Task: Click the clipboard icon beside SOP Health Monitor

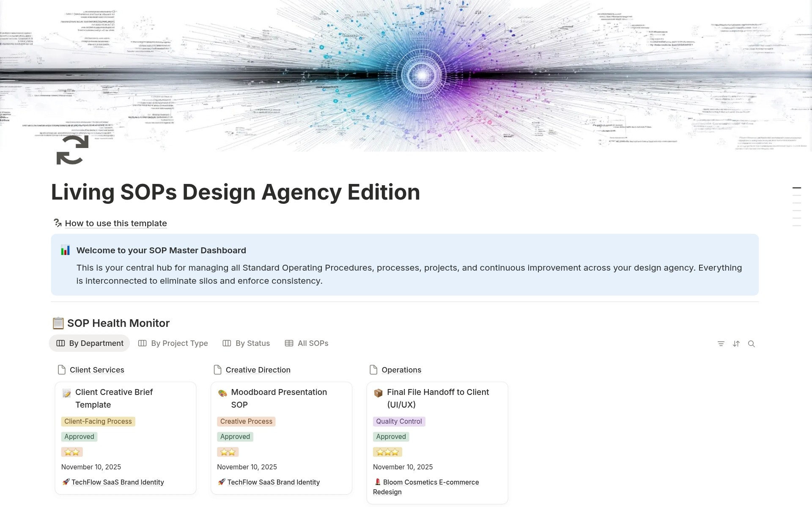Action: [x=59, y=323]
